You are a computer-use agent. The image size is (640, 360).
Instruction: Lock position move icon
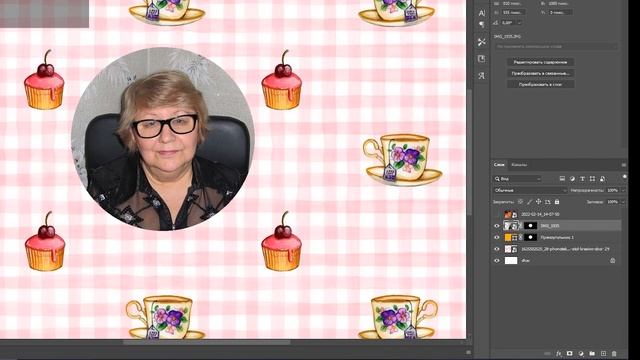(538, 202)
